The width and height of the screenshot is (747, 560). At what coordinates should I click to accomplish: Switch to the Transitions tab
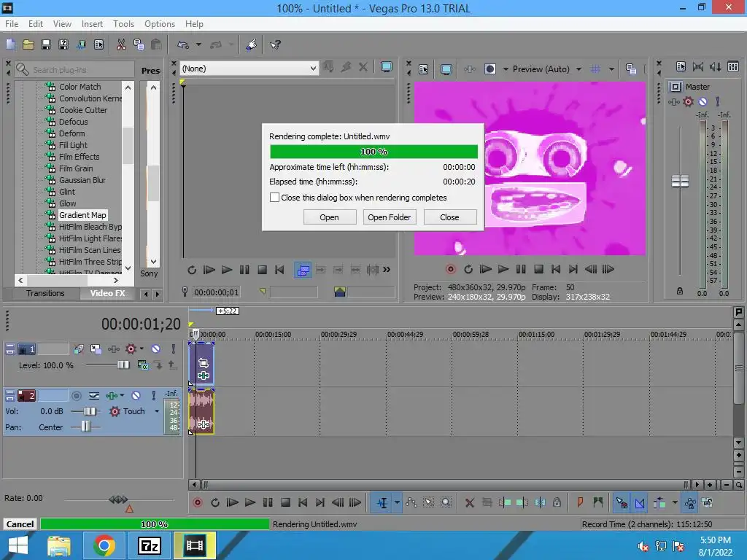[45, 293]
